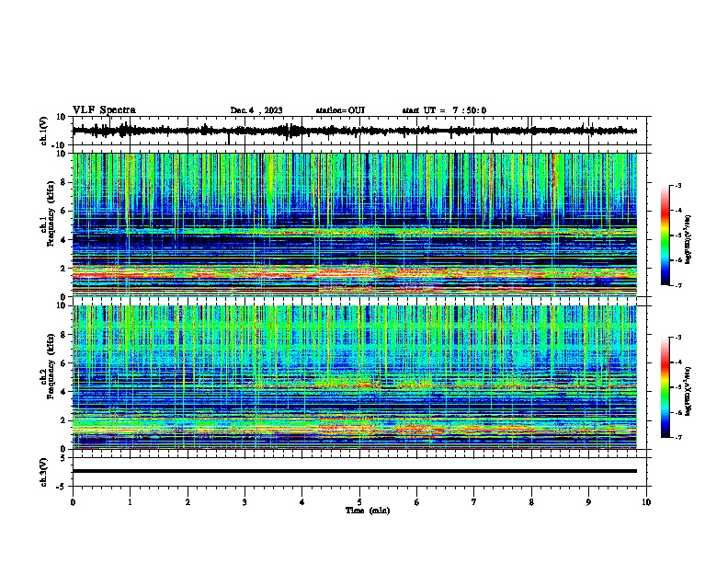Click the "-5" tick on the ch.3(V) axis

click(x=62, y=487)
